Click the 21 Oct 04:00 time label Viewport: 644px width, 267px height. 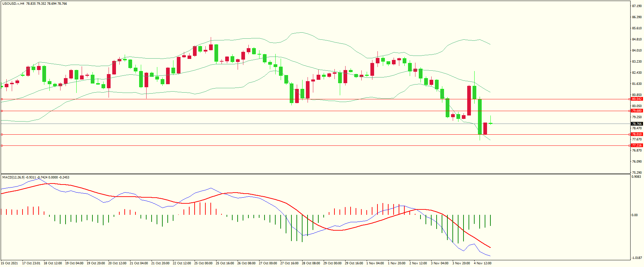139,263
